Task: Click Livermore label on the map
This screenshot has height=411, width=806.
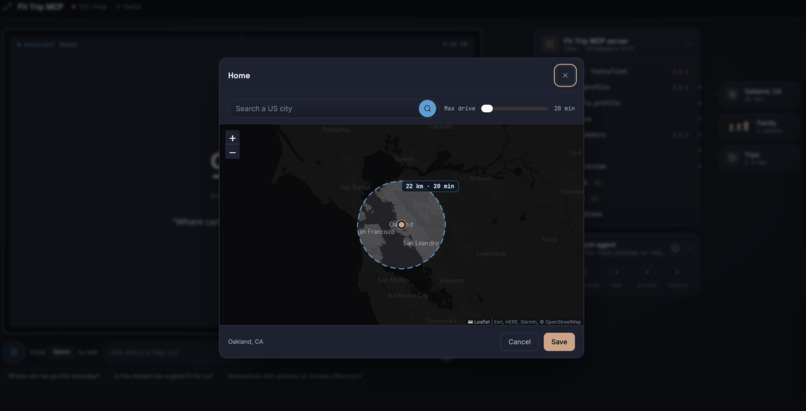Action: [491, 253]
